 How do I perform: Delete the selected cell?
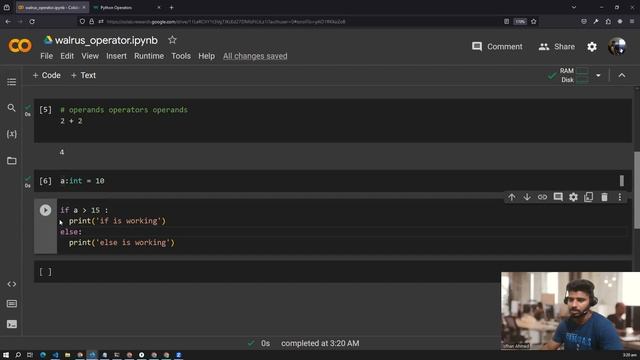[604, 197]
